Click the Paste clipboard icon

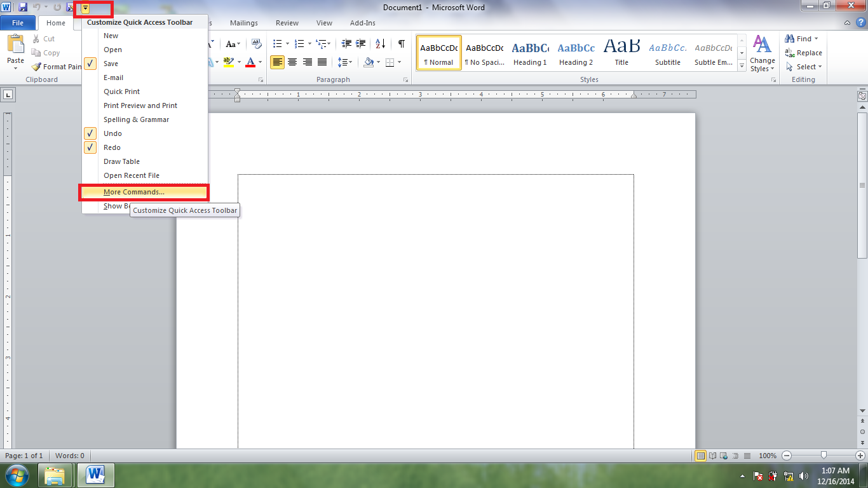click(x=15, y=45)
